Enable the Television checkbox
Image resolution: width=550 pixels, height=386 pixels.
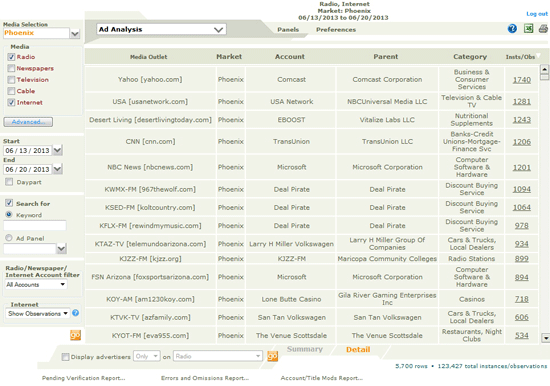coord(11,80)
